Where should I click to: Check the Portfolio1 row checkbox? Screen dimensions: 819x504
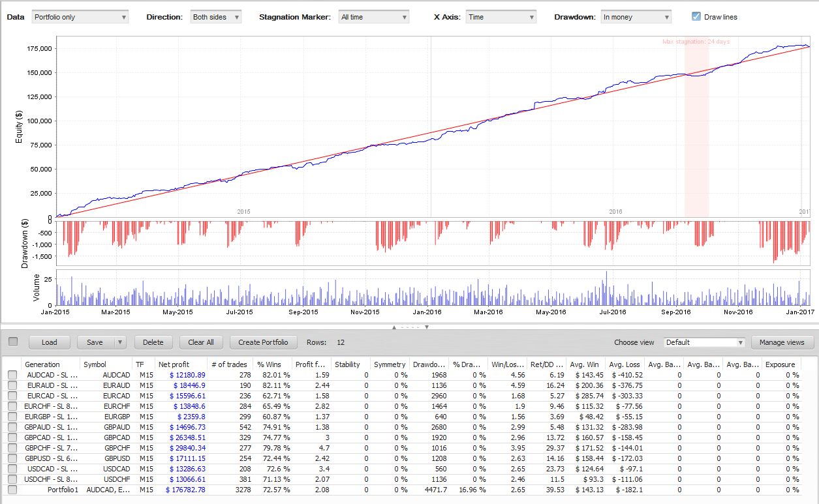[12, 490]
